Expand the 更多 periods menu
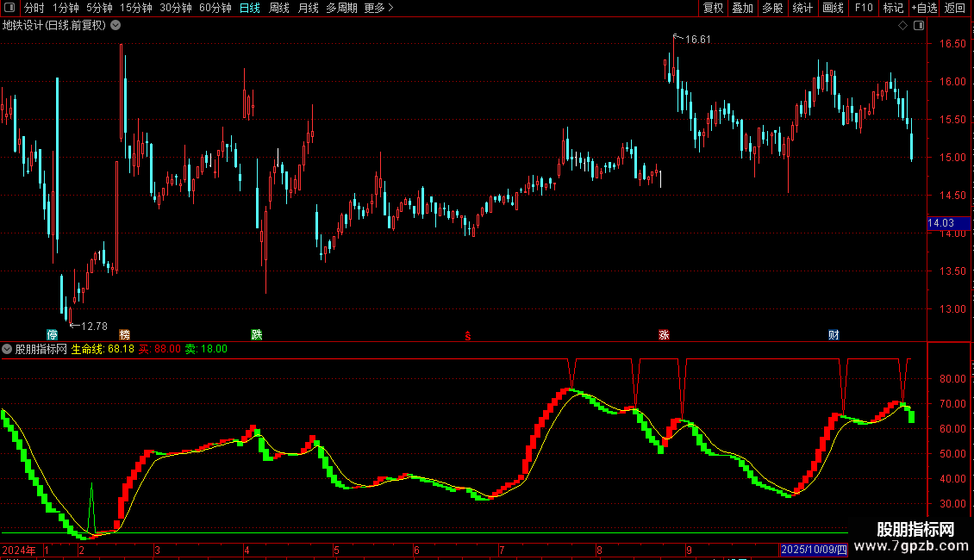 pos(378,8)
